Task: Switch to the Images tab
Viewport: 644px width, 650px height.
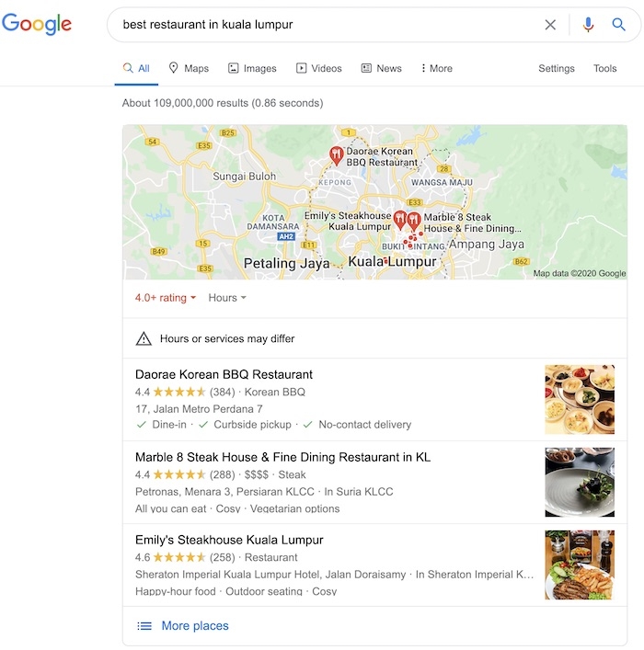Action: (252, 68)
